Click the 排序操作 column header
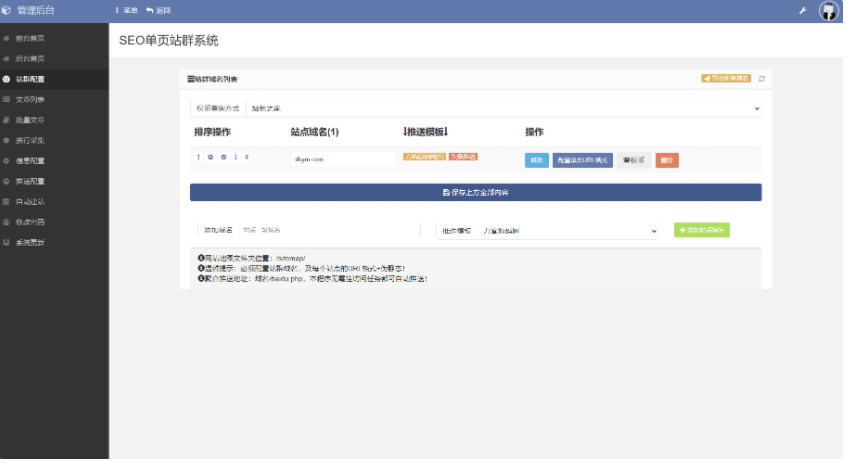Image resolution: width=847 pixels, height=469 pixels. (x=212, y=132)
